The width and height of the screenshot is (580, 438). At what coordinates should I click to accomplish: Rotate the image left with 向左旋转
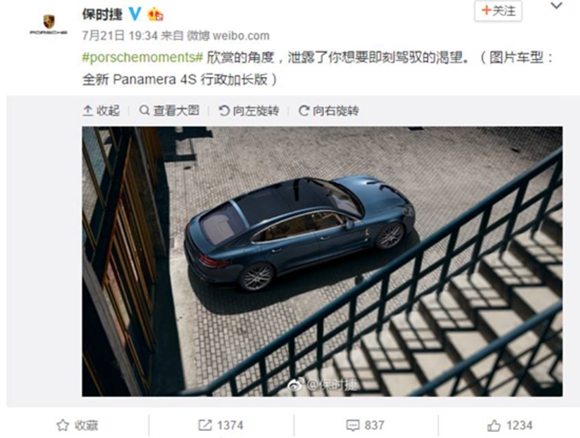click(249, 111)
